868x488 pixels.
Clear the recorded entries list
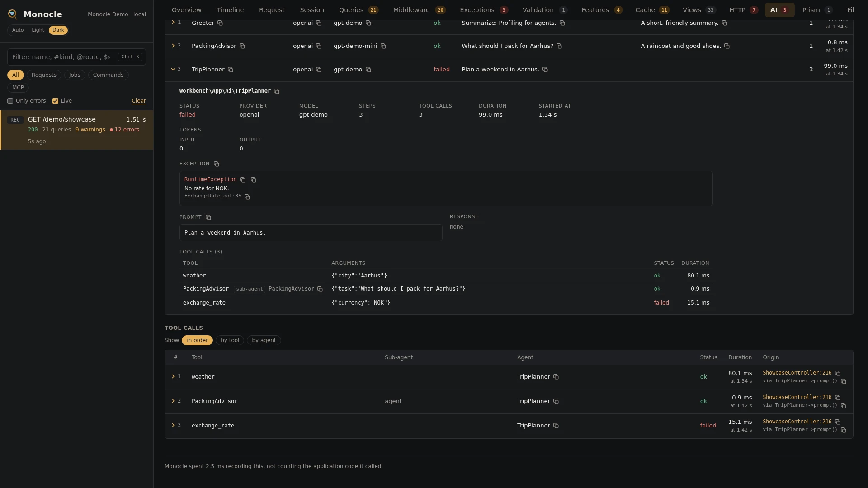tap(139, 101)
